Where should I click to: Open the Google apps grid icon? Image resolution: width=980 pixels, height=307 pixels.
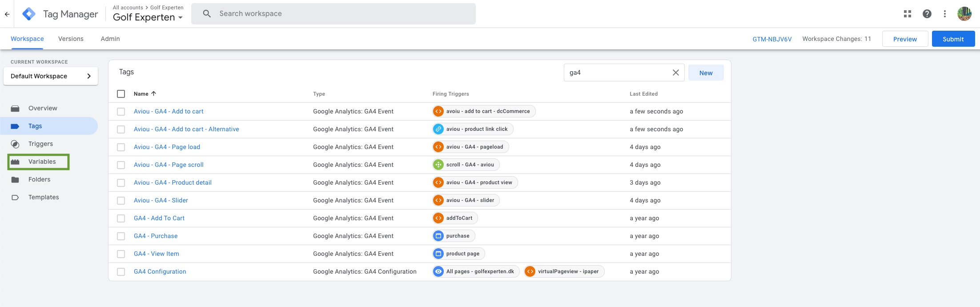tap(908, 14)
